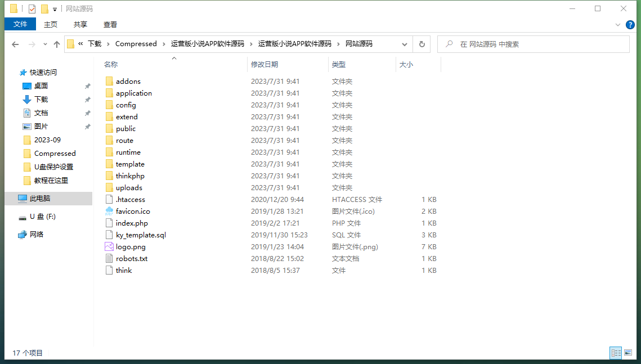Viewport: 641px width, 364px height.
Task: Open the thinkphp folder
Action: coord(130,176)
